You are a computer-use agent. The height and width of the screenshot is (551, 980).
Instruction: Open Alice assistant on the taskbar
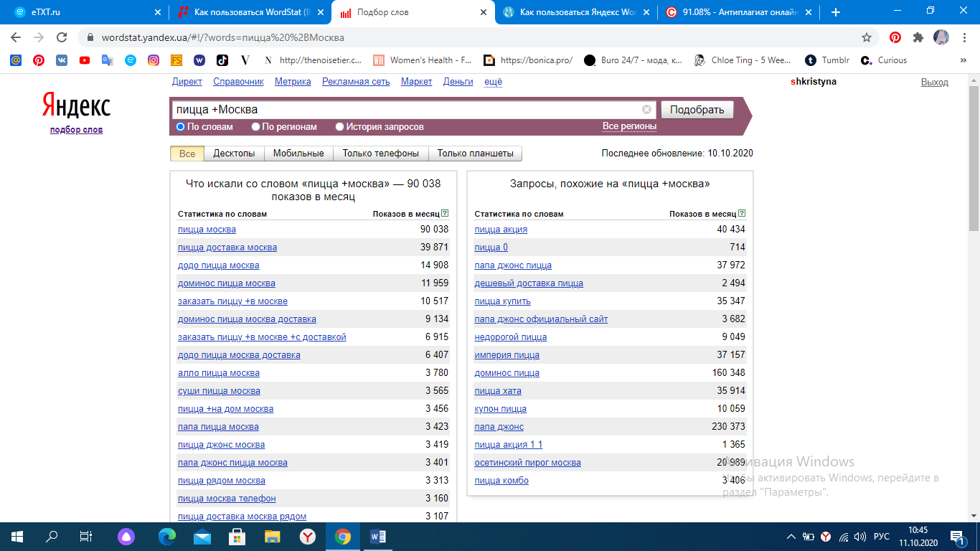coord(126,536)
